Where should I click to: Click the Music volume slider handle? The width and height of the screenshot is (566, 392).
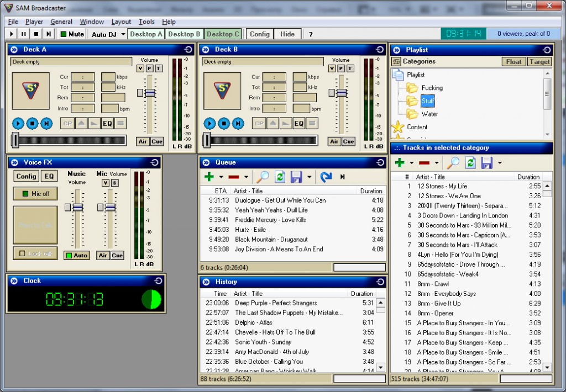coord(77,208)
